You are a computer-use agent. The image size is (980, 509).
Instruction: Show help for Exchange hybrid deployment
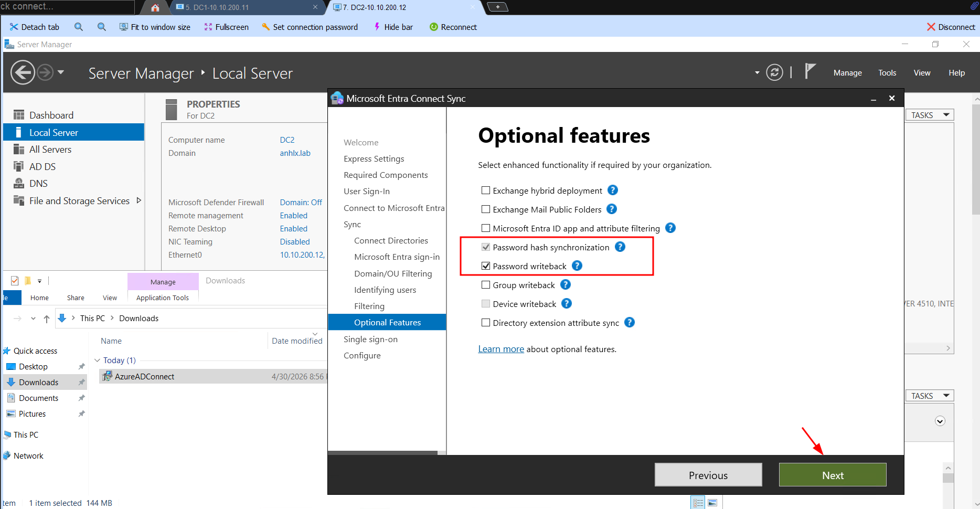(x=613, y=190)
